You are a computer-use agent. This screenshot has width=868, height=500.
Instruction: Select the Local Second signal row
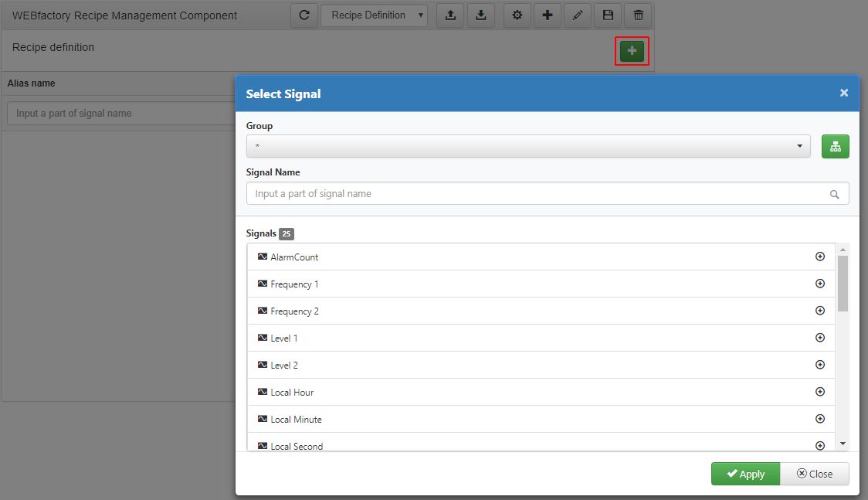coord(541,442)
